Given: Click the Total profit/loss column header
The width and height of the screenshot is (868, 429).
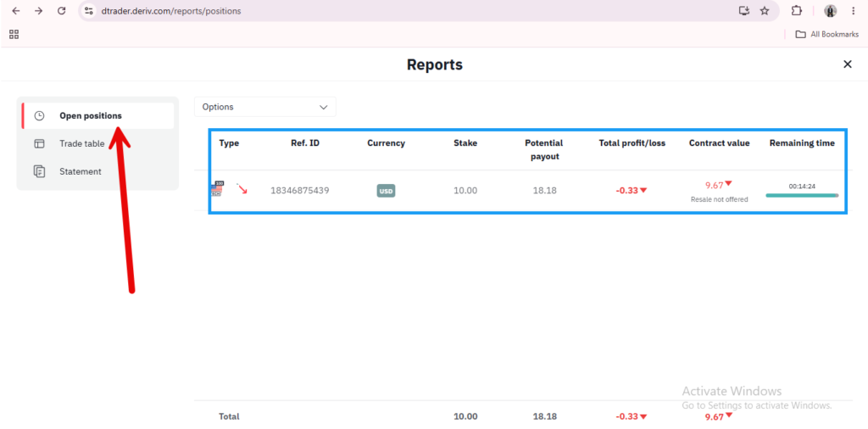Looking at the screenshot, I should pyautogui.click(x=632, y=142).
